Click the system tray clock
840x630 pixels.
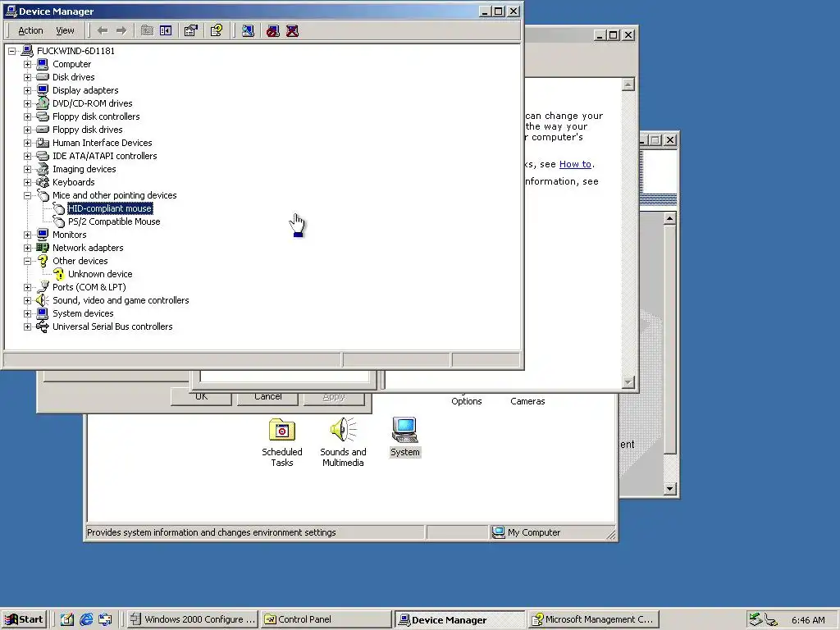(x=808, y=620)
